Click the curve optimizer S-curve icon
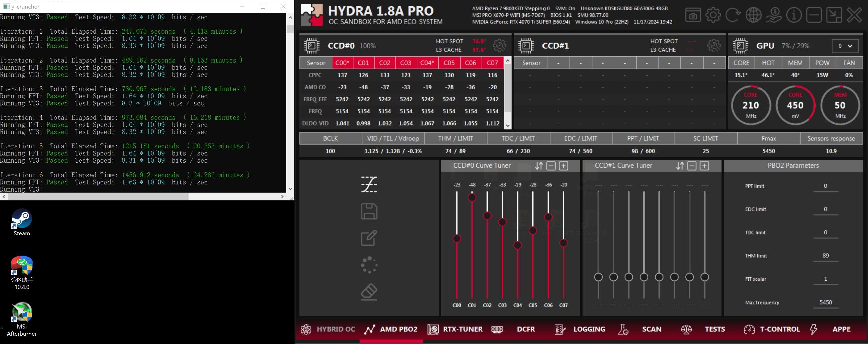868x344 pixels. click(x=369, y=184)
